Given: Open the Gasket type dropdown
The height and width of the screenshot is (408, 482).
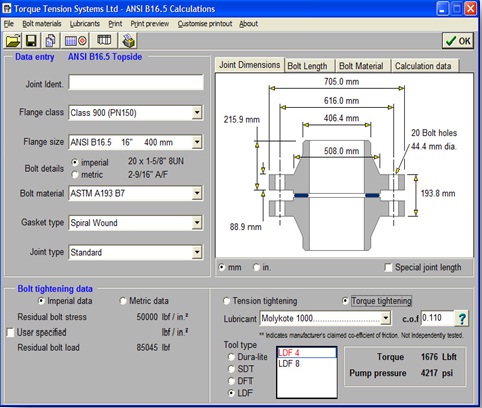Looking at the screenshot, I should pos(197,223).
